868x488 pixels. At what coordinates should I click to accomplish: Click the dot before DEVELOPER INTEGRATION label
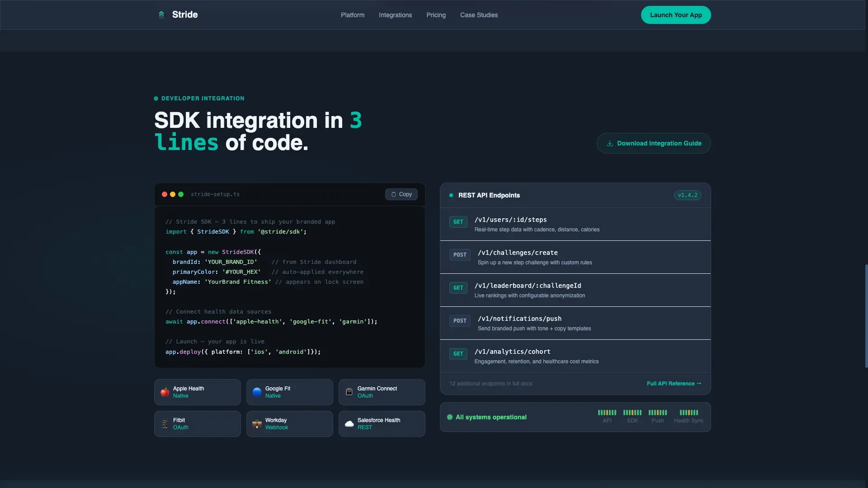[156, 99]
